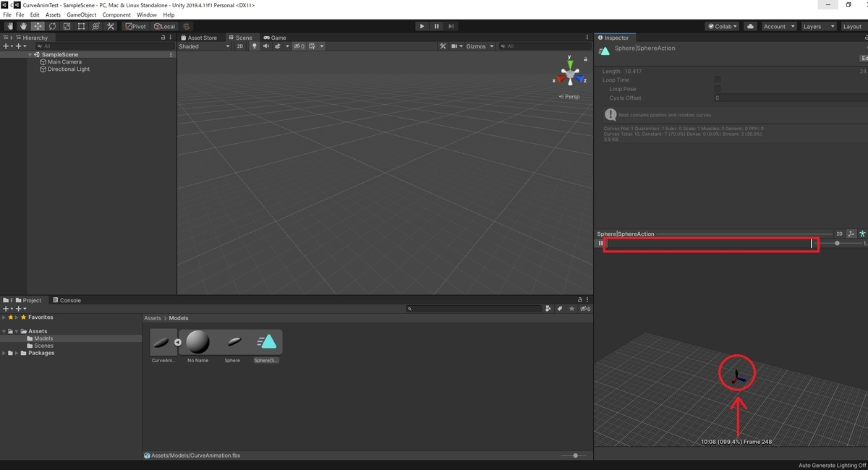Collapse the CurveAnimation asset sub-items arrow
Viewport: 868px width, 470px height.
178,343
